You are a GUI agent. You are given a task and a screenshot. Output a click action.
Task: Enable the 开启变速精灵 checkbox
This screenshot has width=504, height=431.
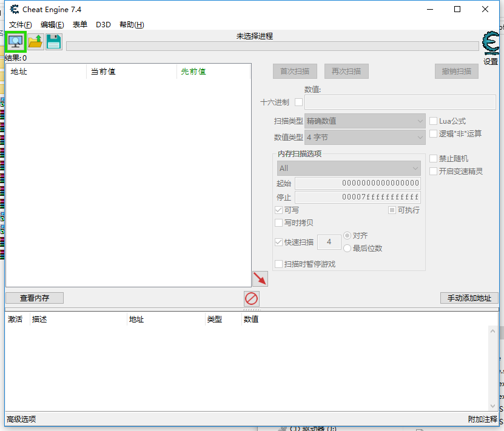tap(433, 171)
